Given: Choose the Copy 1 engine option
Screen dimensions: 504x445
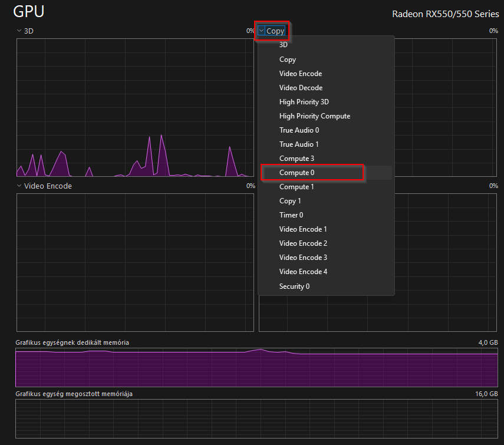Looking at the screenshot, I should [290, 201].
